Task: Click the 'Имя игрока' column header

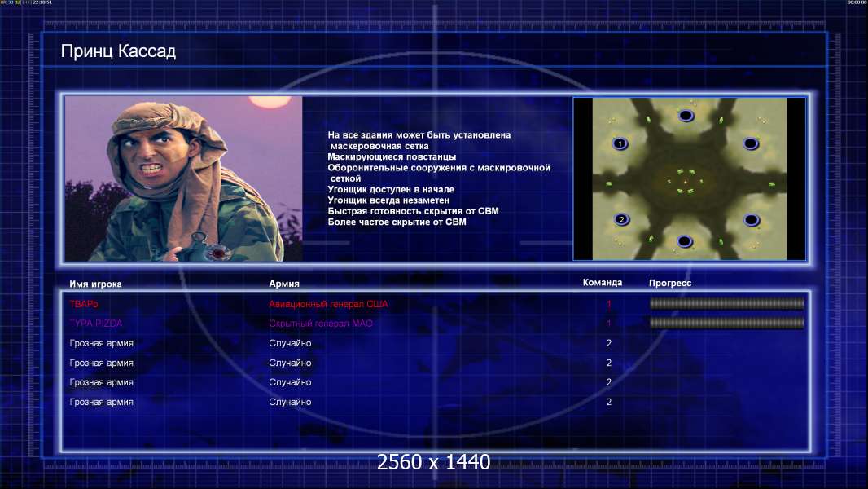Action: (95, 284)
